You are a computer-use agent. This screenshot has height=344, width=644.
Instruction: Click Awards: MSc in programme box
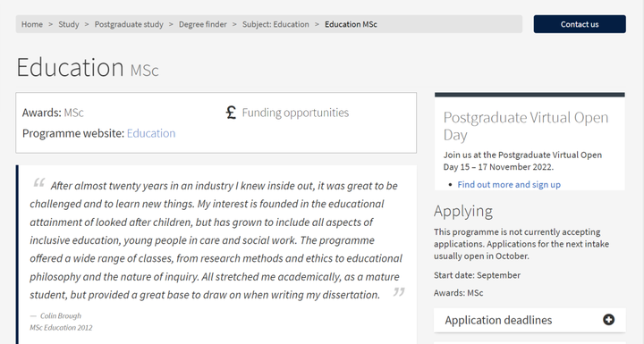coord(53,113)
